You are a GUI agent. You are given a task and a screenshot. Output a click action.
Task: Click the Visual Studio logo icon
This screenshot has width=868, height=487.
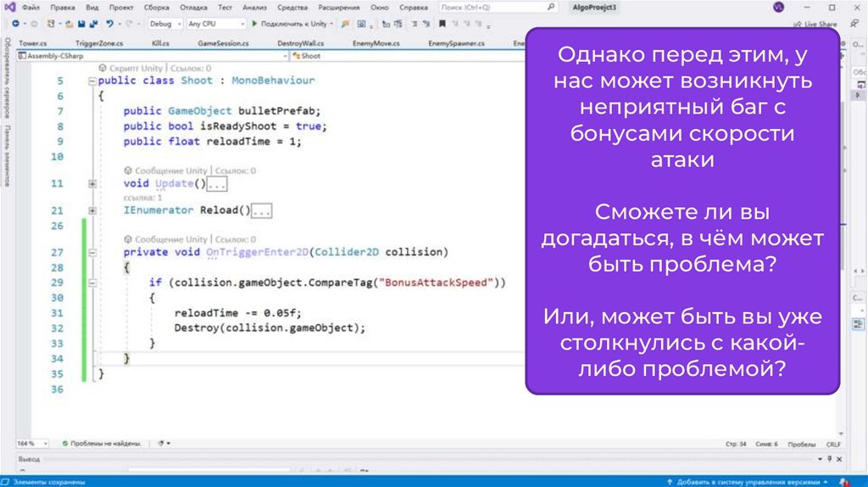8,7
